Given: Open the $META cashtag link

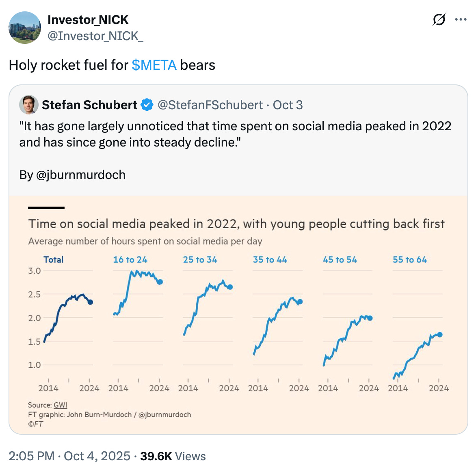Looking at the screenshot, I should click(x=154, y=65).
